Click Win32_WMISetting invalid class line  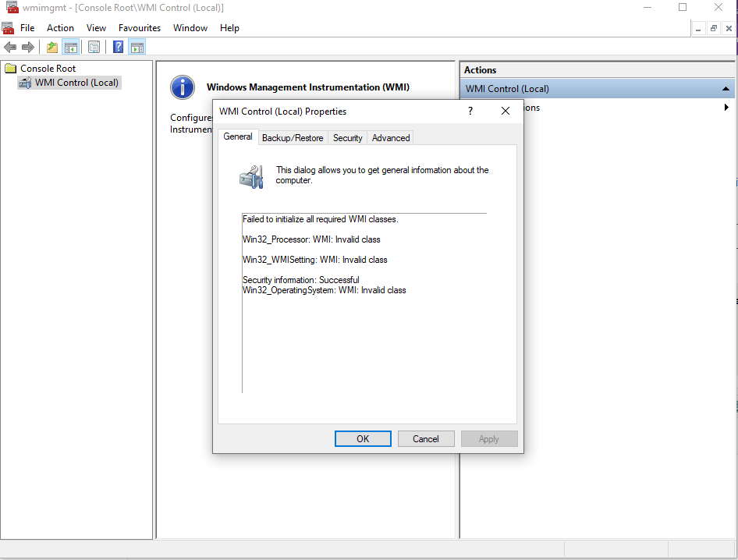point(315,260)
